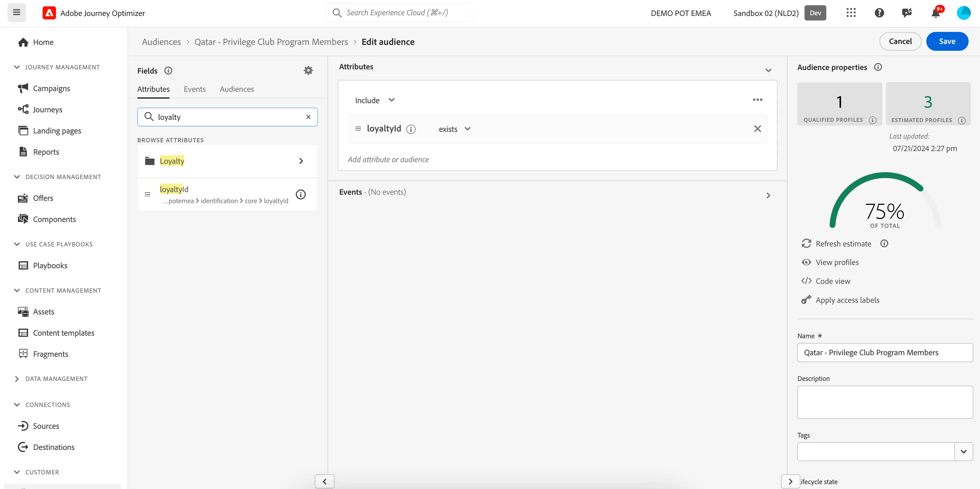Focus the Search Experience Cloud box

point(399,13)
